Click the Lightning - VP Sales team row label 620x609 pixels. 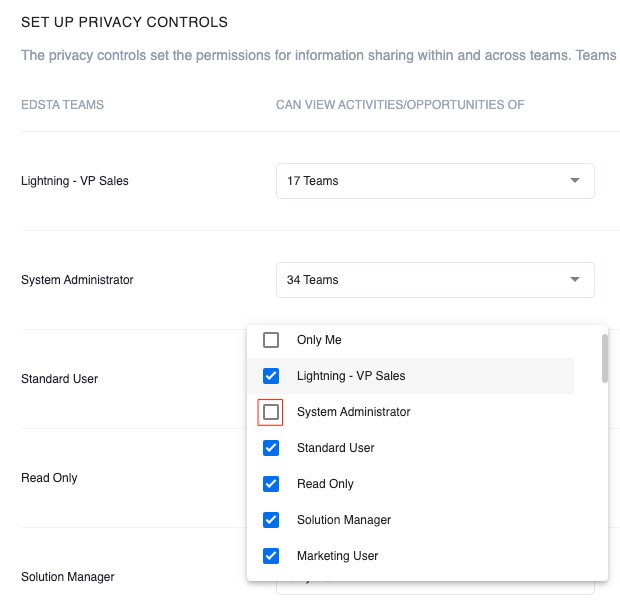(x=75, y=181)
